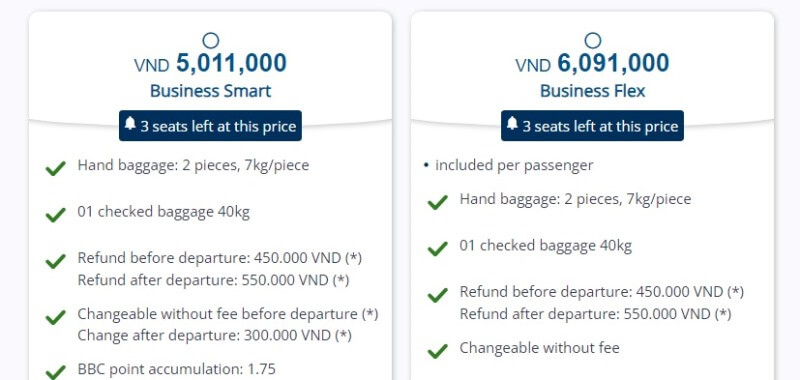
Task: Click checkmark beside Business Flex checked baggage 40kg
Action: click(x=438, y=248)
